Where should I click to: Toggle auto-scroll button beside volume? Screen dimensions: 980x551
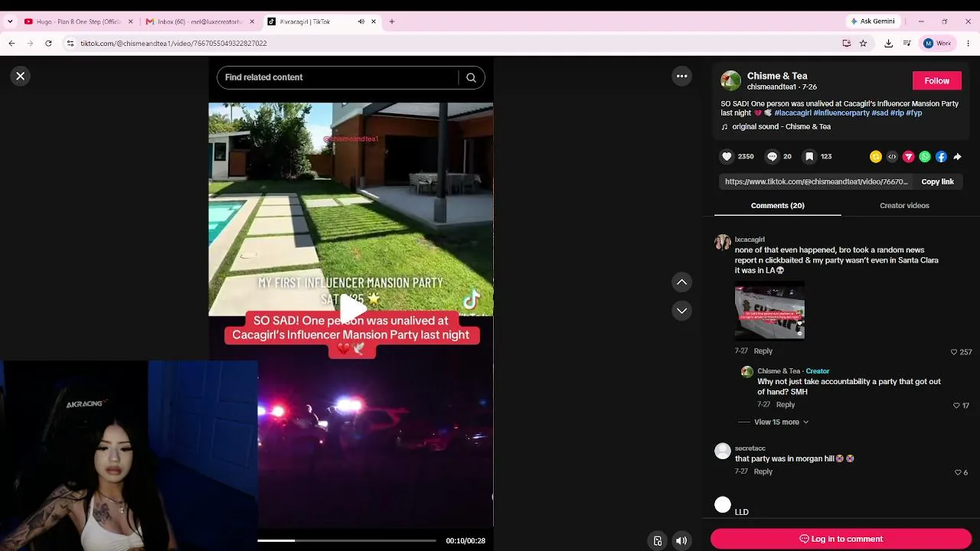(657, 541)
